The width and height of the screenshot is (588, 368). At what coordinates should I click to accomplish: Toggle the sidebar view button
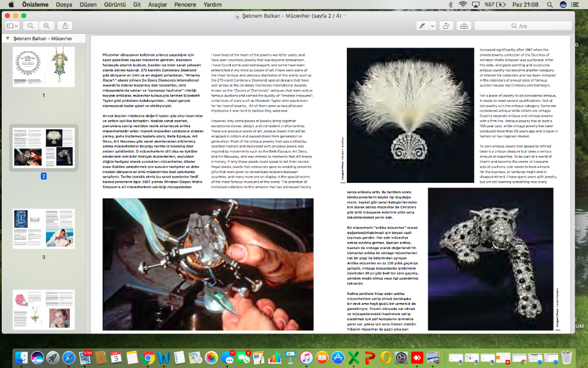10,26
